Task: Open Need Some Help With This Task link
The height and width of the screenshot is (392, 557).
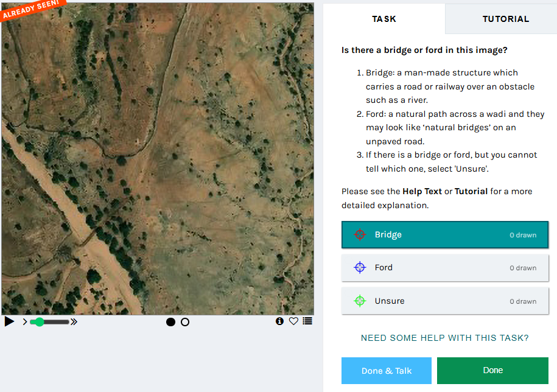Action: 445,338
